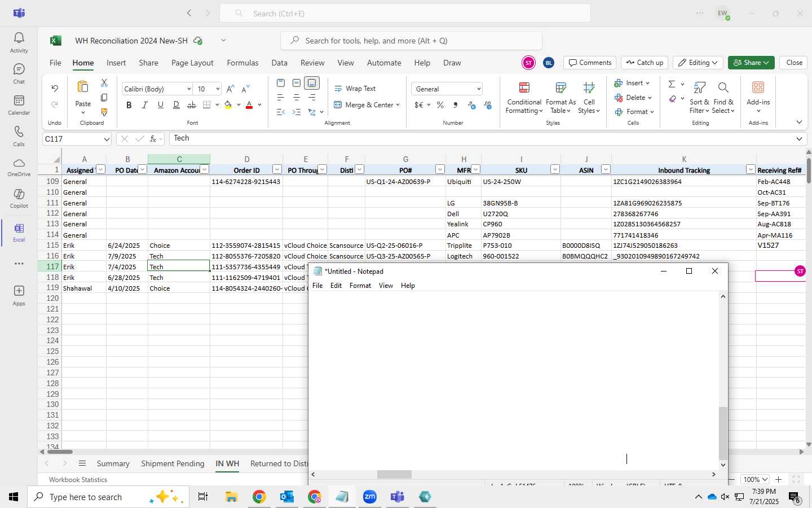Screen dimensions: 812x508
Task: Open the Insert cells dropdown
Action: coord(632,83)
